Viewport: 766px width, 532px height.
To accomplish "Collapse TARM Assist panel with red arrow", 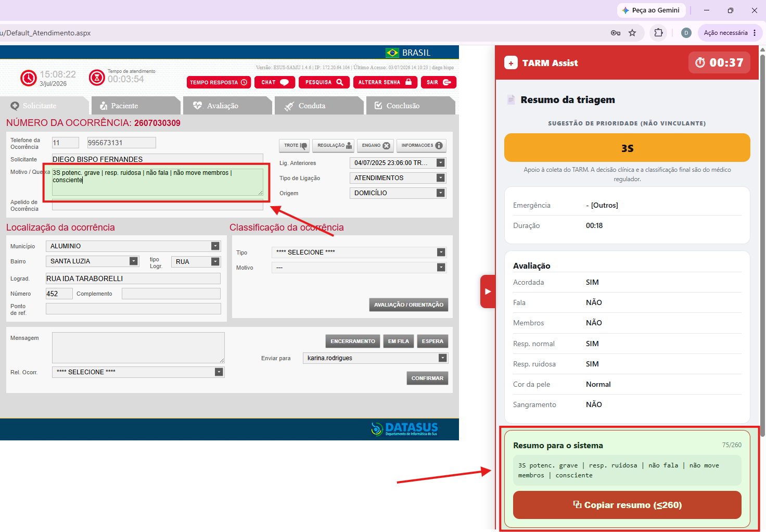I will coord(488,292).
